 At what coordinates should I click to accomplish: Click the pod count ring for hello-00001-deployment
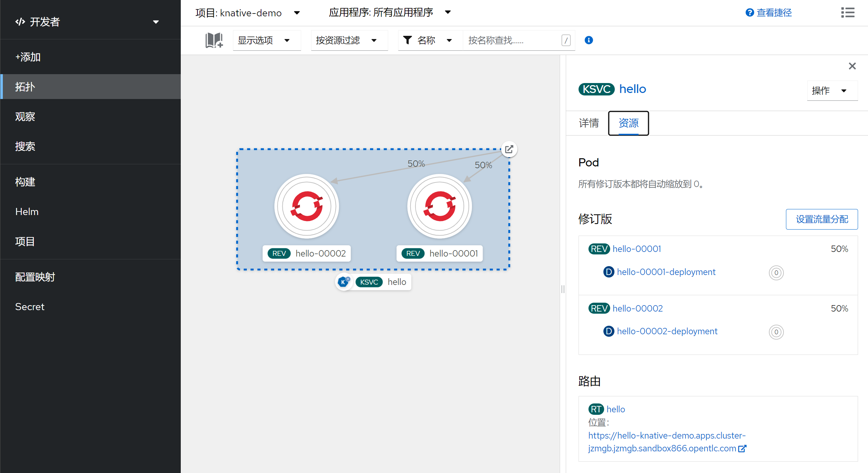pos(776,273)
